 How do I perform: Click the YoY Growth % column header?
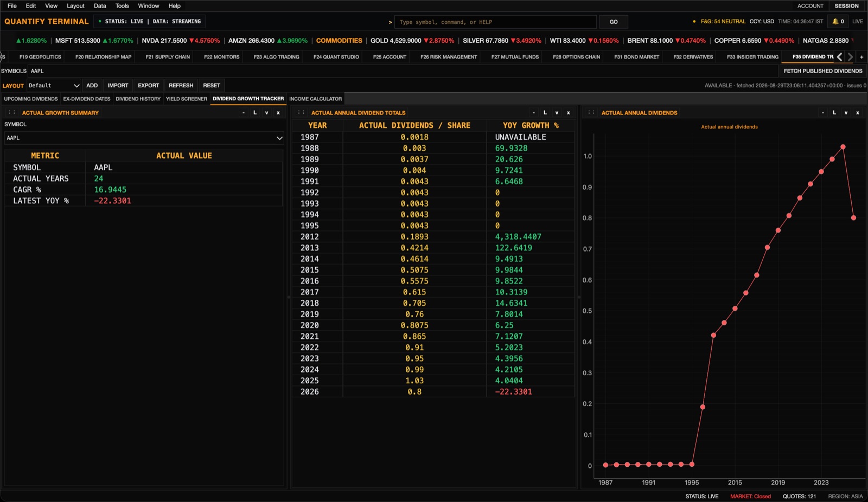click(531, 125)
